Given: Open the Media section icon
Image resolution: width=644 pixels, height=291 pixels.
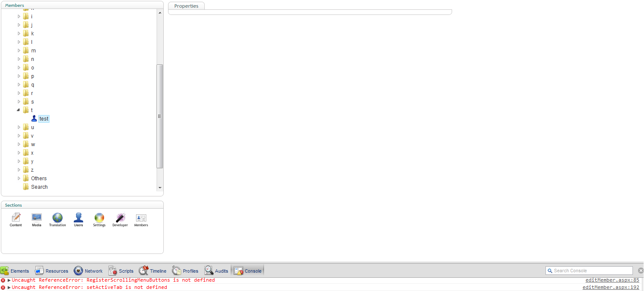Looking at the screenshot, I should tap(37, 218).
